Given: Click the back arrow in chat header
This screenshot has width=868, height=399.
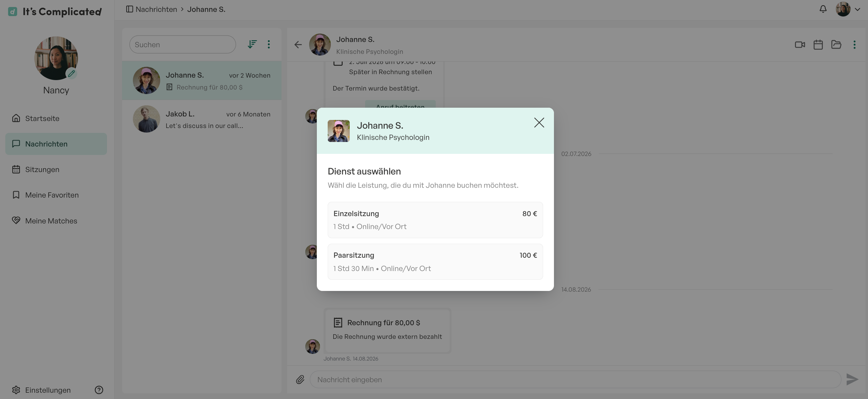Looking at the screenshot, I should [298, 44].
